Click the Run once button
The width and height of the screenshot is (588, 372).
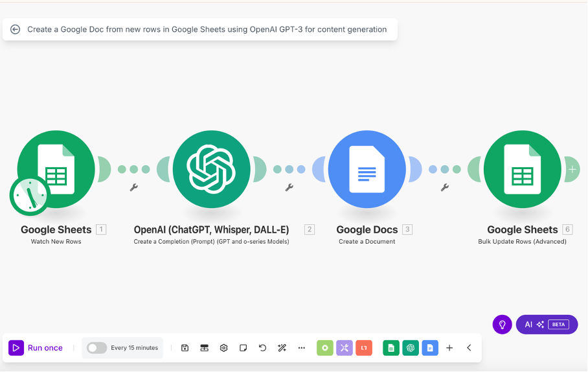[x=36, y=348]
